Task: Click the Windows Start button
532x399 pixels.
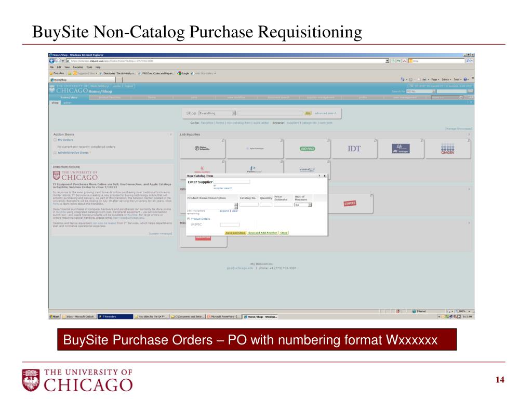Action: (55, 316)
